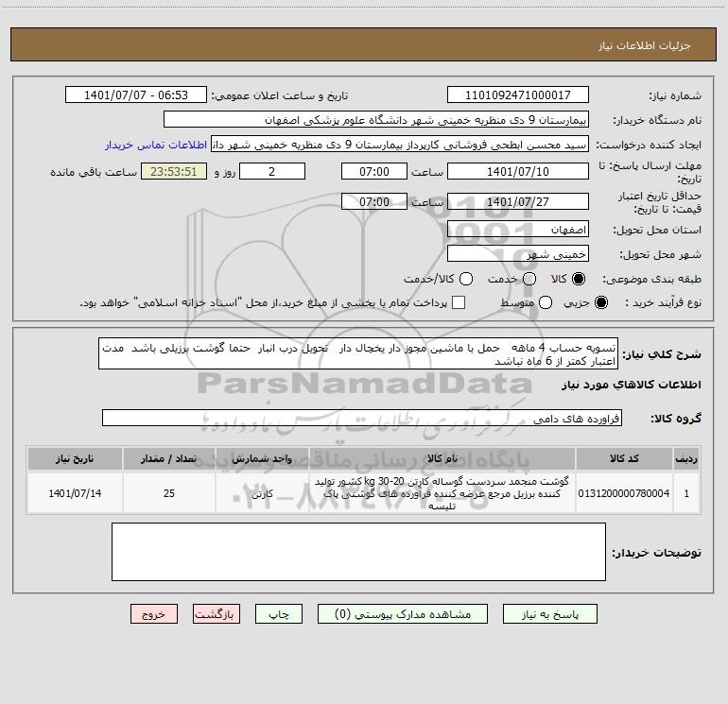Click the need date cell 1401/07/14
Screen dimensions: 728x704
click(x=76, y=493)
